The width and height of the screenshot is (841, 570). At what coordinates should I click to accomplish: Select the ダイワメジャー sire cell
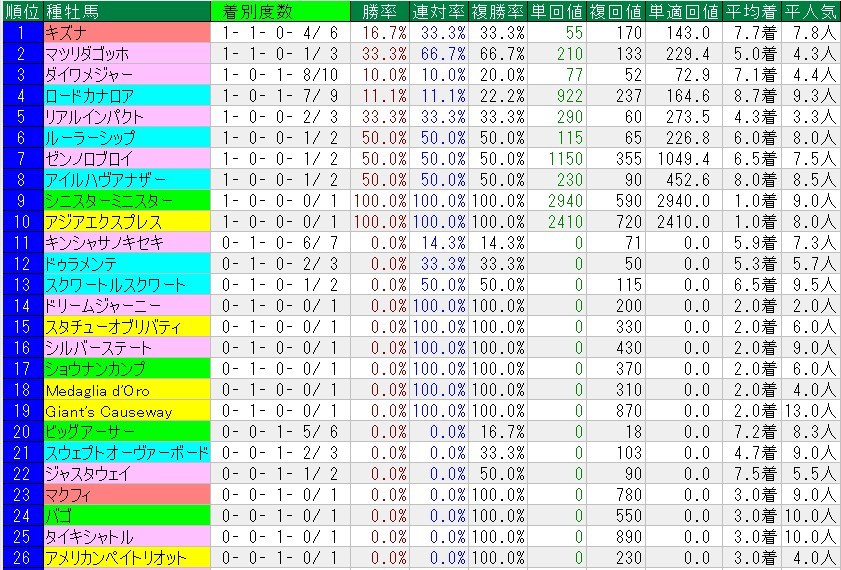(127, 75)
